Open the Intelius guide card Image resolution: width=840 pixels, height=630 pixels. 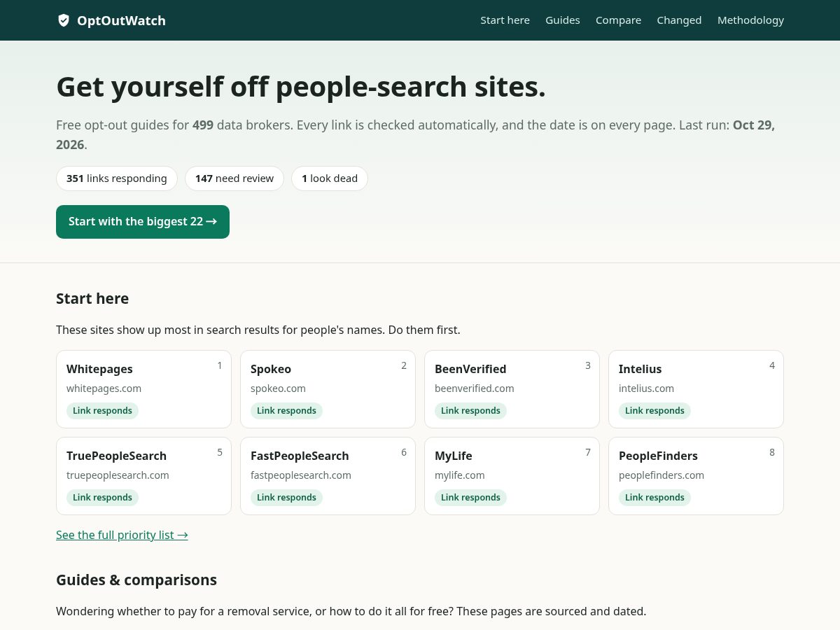(696, 389)
